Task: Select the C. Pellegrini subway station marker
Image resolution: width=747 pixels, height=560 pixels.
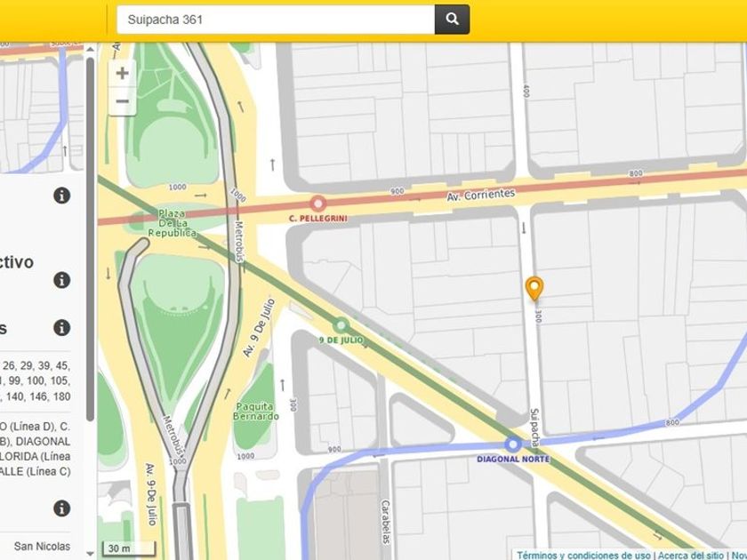Action: pyautogui.click(x=317, y=204)
